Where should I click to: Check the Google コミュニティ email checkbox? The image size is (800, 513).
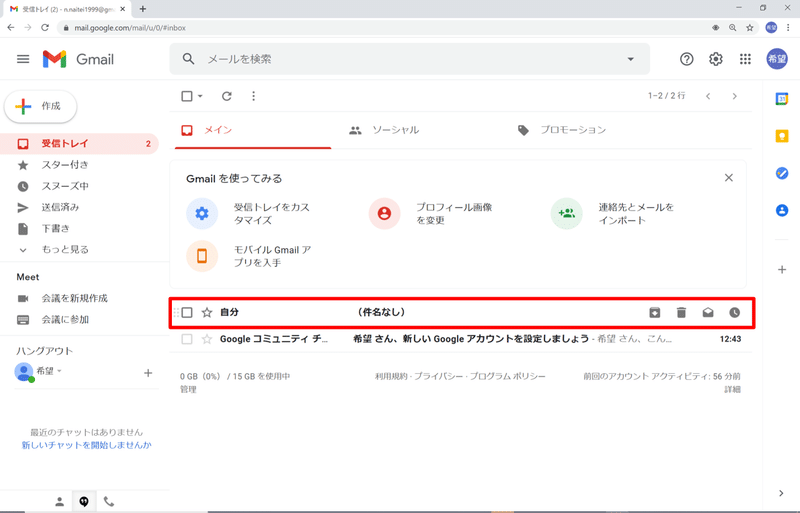(x=187, y=339)
